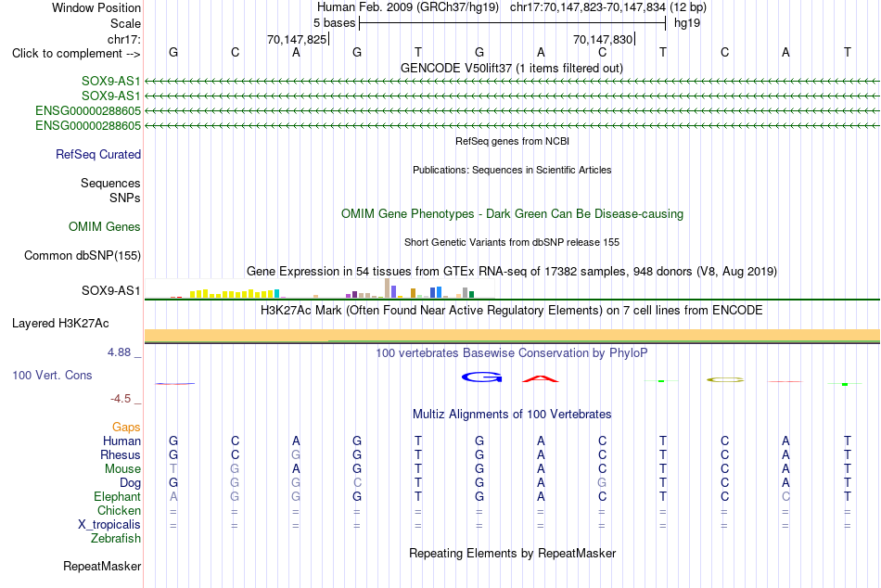
Task: Click the Sequences track label
Action: coord(110,183)
